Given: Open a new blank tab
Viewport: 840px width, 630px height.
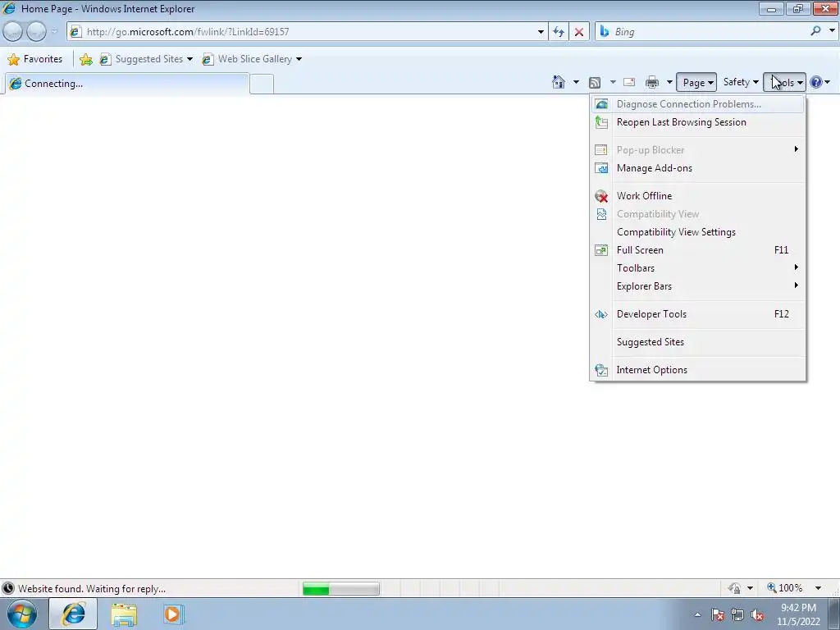Looking at the screenshot, I should [x=262, y=84].
